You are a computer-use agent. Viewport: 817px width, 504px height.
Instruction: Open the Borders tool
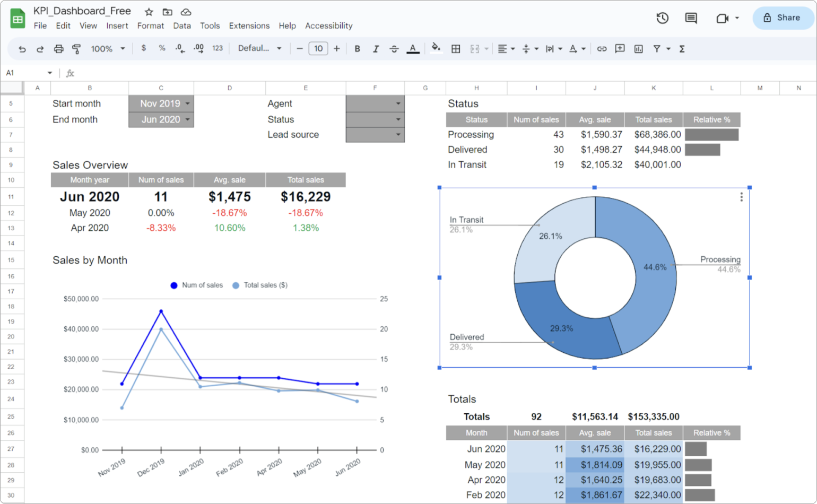[455, 49]
